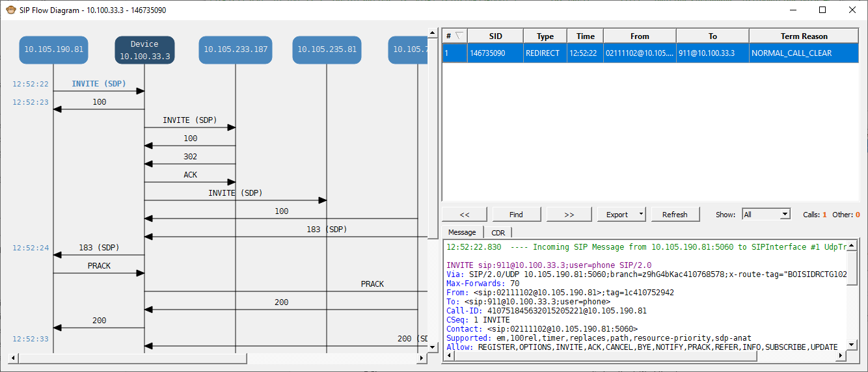Click the diagram's vertical scrollbar up arrow
This screenshot has height=372, width=868.
432,31
